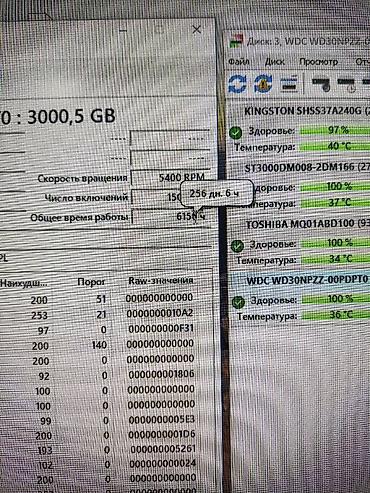Click the Hard Disk Sentinel app icon in title bar
Screen dimensions: 370x493
[236, 42]
